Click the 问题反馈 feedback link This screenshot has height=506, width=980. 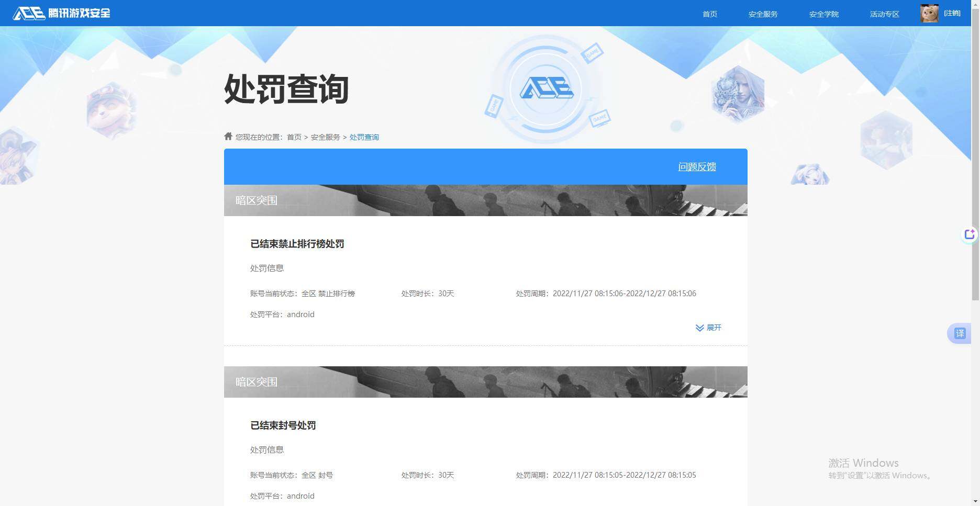coord(697,166)
